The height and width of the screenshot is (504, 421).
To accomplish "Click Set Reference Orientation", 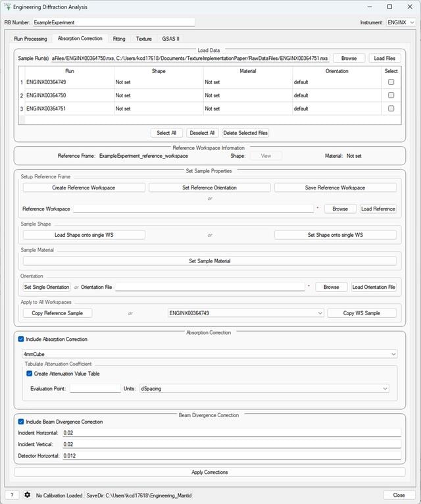I will [210, 188].
